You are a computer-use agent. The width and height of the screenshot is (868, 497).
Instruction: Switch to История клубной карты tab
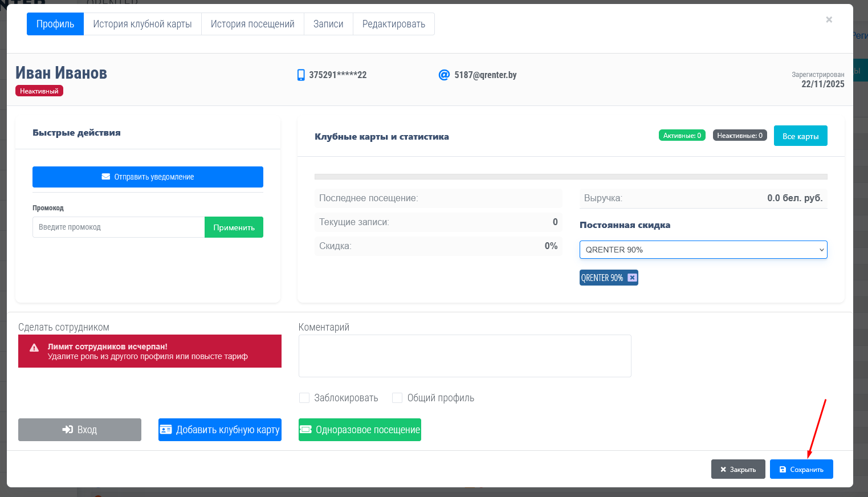pos(142,24)
